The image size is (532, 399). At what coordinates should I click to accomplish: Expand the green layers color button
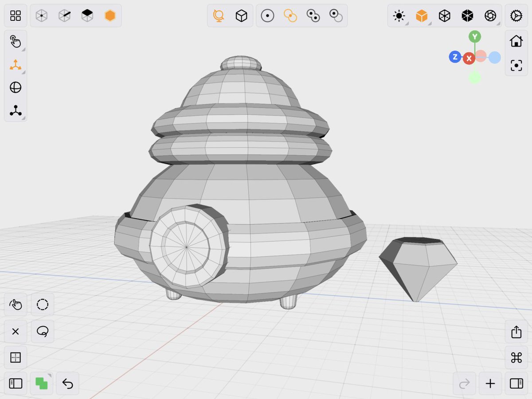tap(42, 383)
